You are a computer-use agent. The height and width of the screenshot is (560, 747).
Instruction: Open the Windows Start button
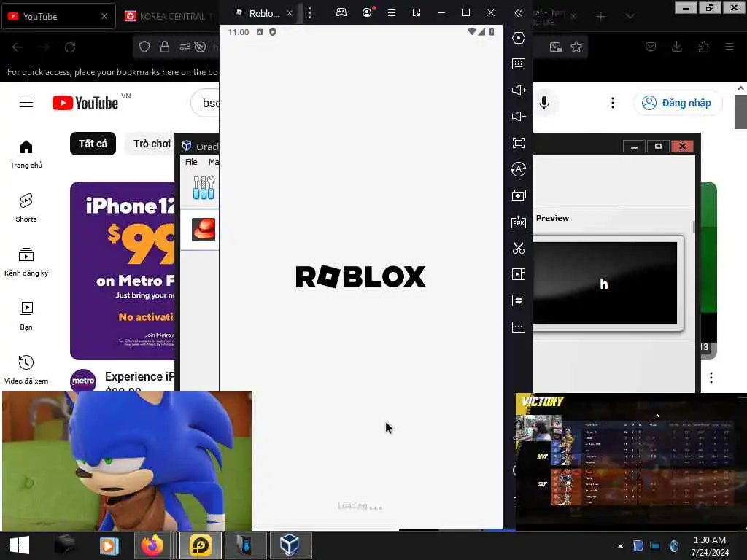click(x=20, y=545)
